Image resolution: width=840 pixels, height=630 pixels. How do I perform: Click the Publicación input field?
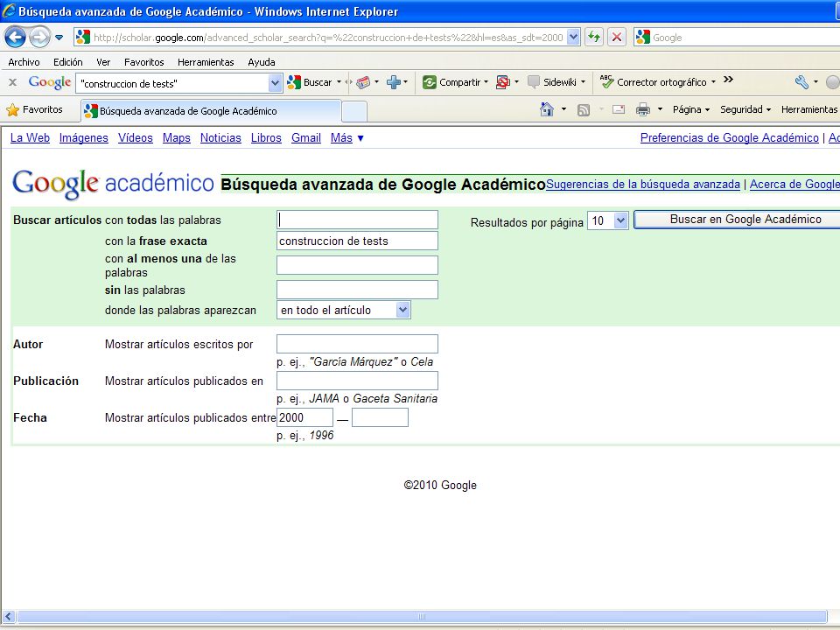[357, 381]
